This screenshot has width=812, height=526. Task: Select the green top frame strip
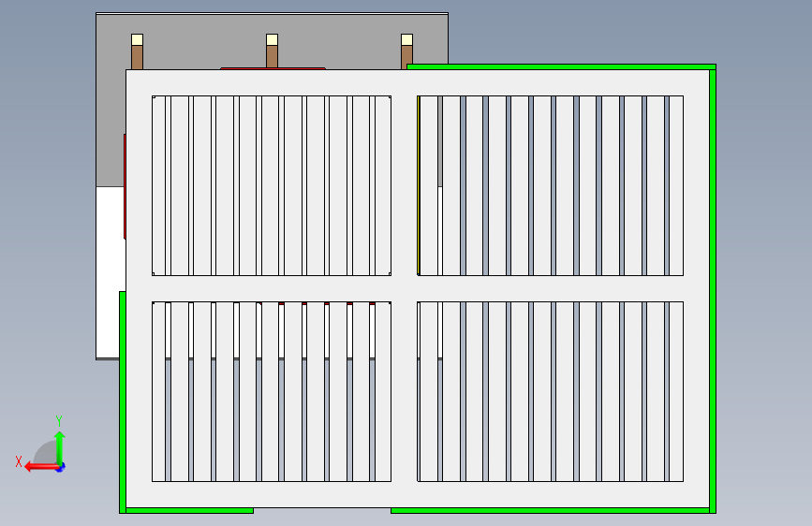pyautogui.click(x=561, y=66)
